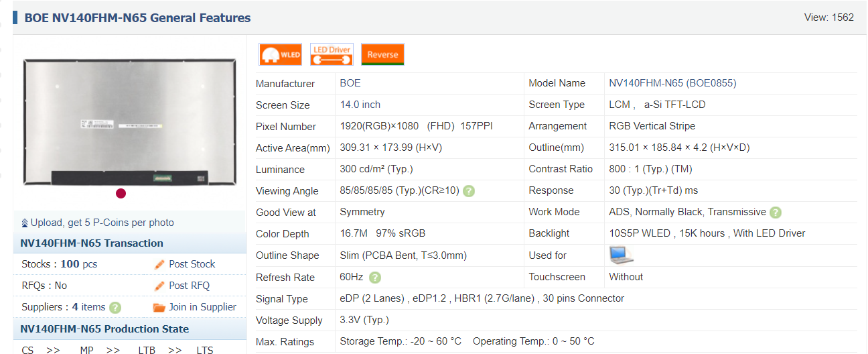Click the 300 cd/m² luminance value
This screenshot has height=354, width=868.
click(x=376, y=169)
